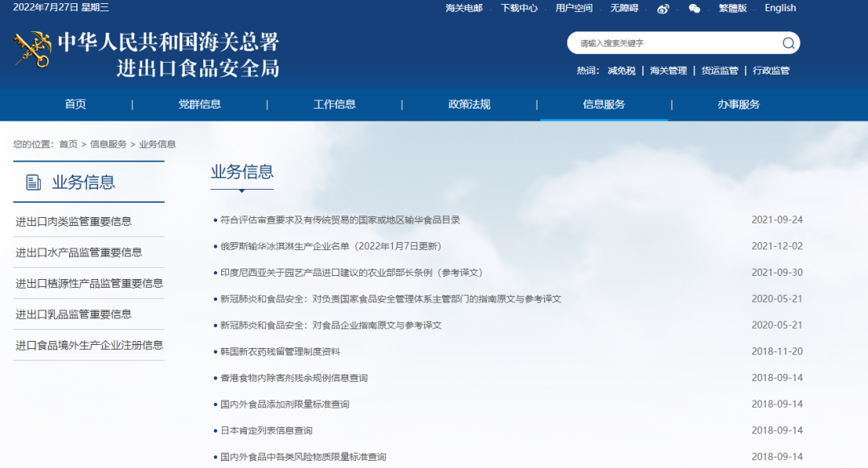Switch to 繁體版 traditional Chinese
Viewport: 868px width, 468px height.
point(732,8)
